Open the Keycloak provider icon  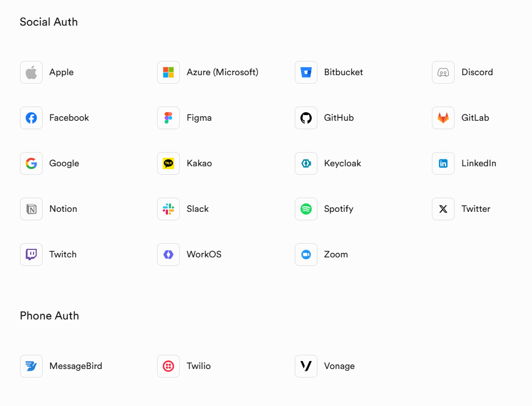[x=306, y=163]
